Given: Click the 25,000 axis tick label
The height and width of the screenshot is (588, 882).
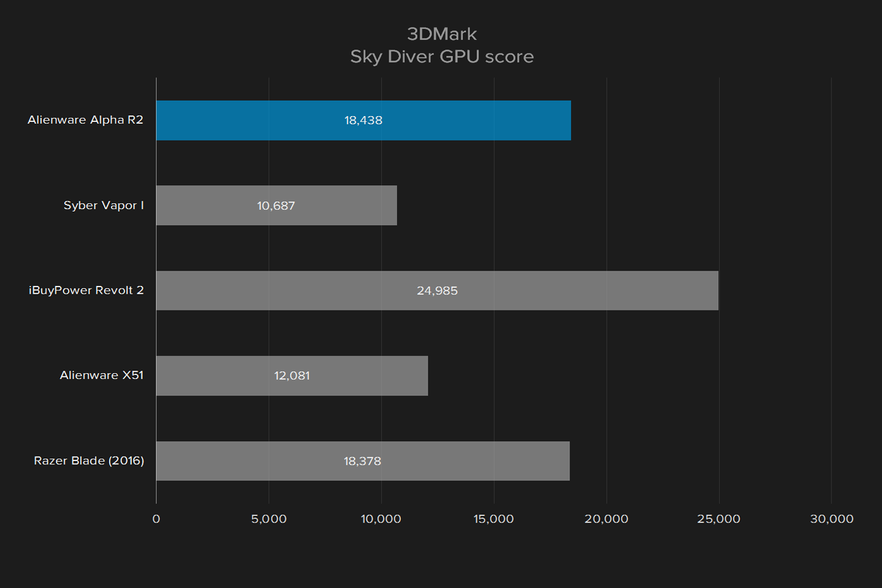Looking at the screenshot, I should click(719, 519).
